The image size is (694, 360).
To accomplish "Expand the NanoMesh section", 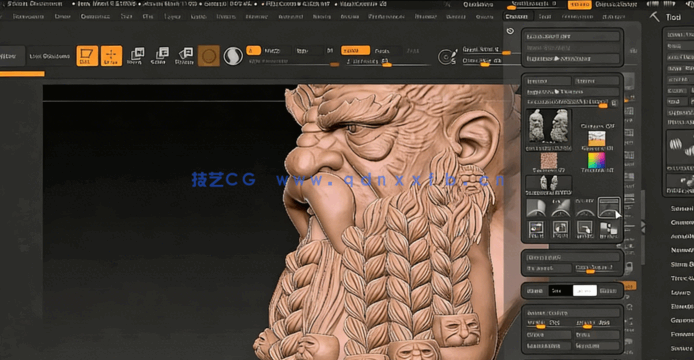I will pyautogui.click(x=682, y=250).
